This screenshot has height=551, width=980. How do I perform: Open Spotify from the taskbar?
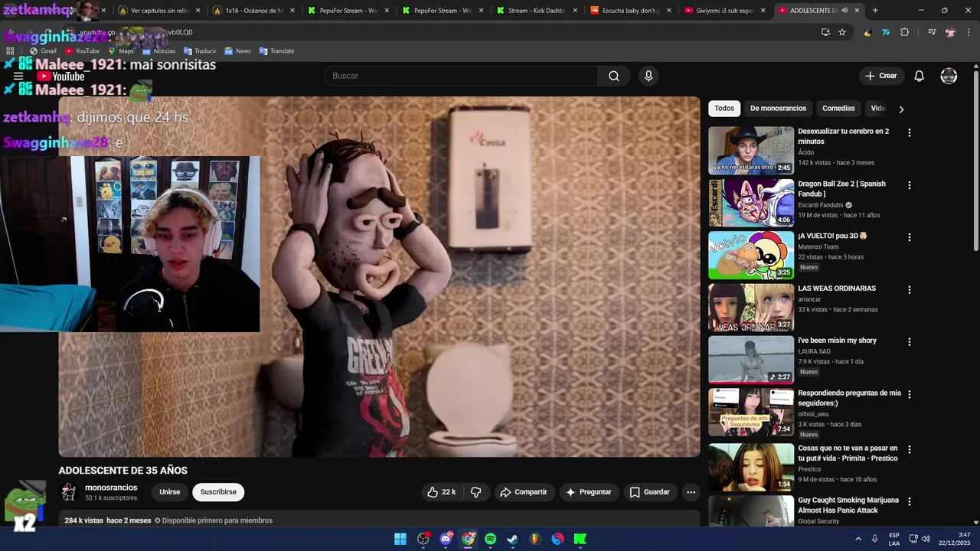coord(490,539)
